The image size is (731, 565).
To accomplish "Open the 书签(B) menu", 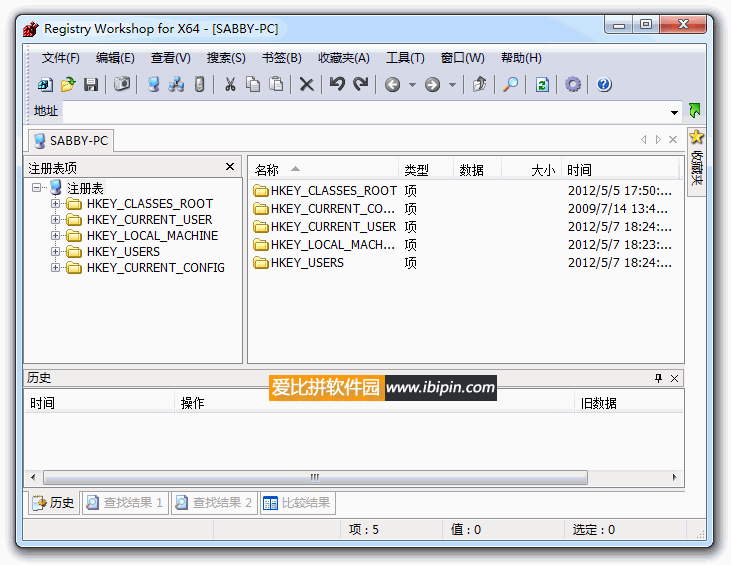I will pyautogui.click(x=282, y=58).
